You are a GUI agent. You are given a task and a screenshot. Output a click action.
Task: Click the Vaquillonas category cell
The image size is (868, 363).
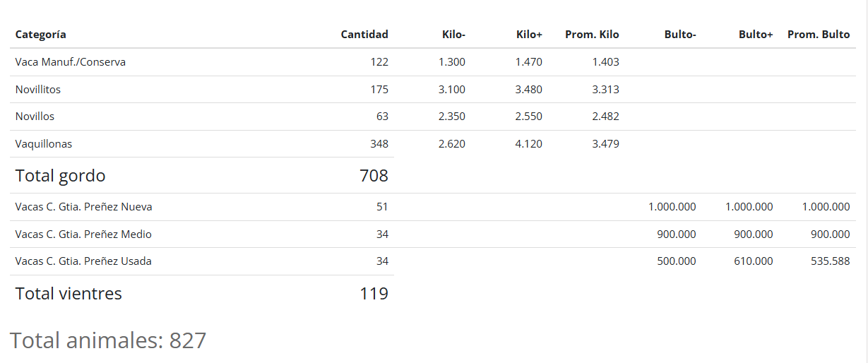click(44, 144)
